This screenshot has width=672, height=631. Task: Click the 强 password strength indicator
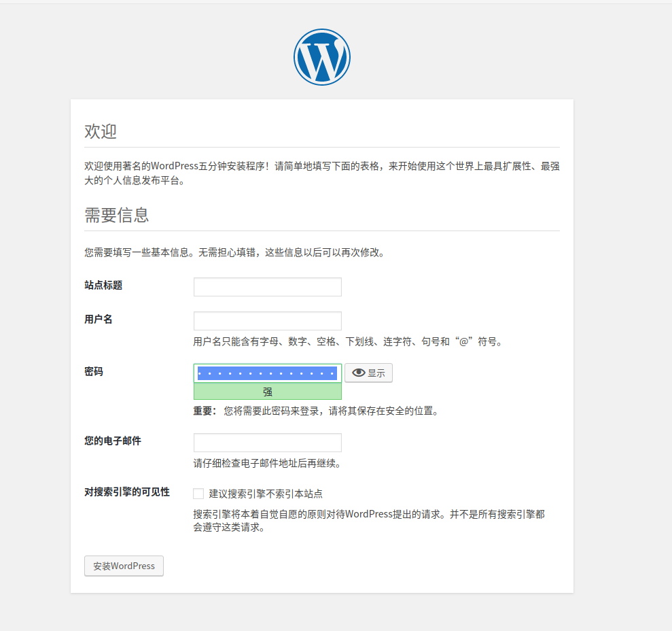(268, 391)
